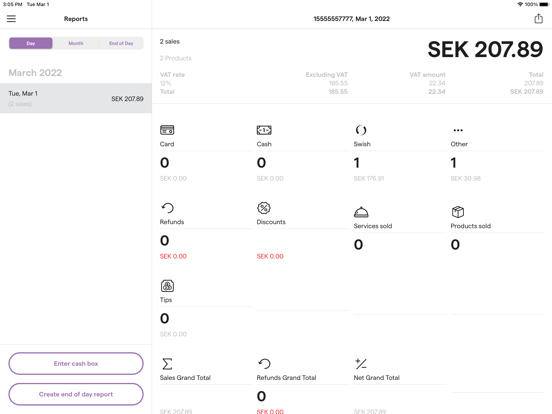The width and height of the screenshot is (552, 414).
Task: Tap the March 2022 heading
Action: coord(35,73)
